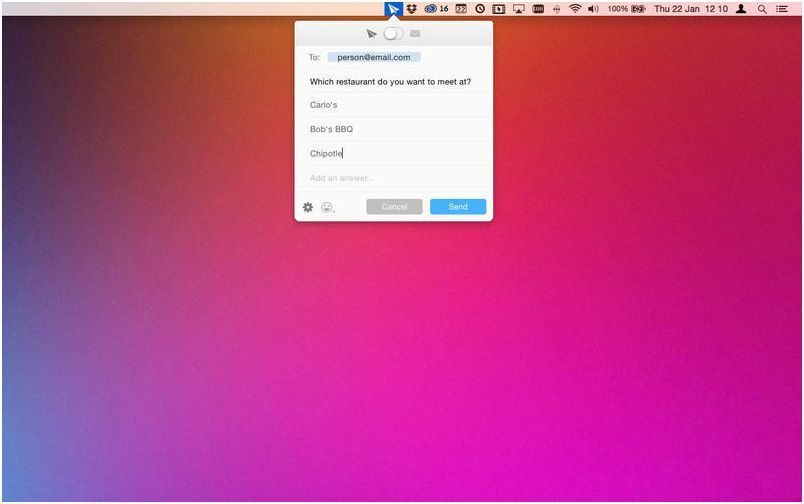Click the arrow icon left of the switch
Screen dimensions: 804x504
point(372,33)
